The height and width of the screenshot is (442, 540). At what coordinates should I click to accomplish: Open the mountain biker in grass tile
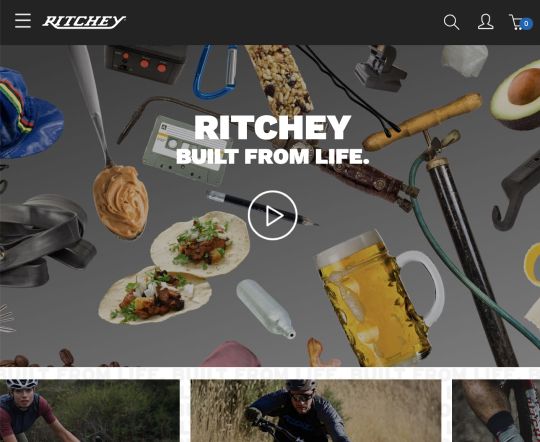pos(316,411)
